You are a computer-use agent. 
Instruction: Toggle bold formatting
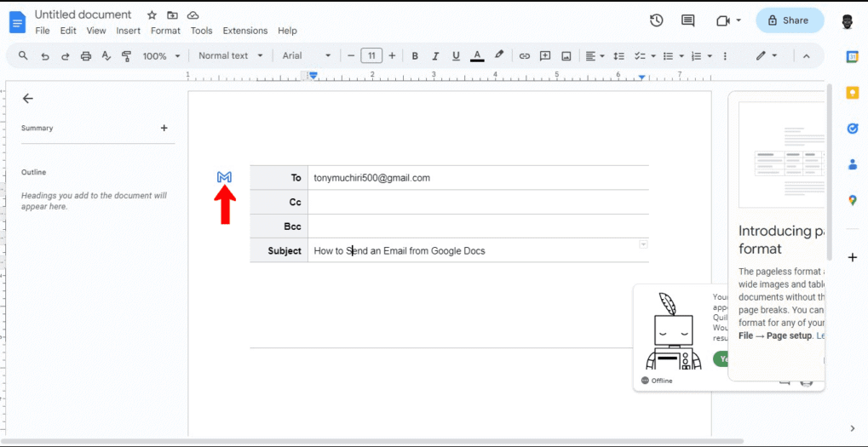tap(415, 56)
